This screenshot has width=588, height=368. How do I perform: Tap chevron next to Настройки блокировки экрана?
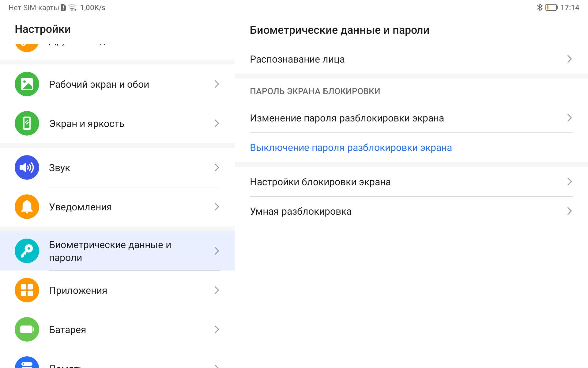pyautogui.click(x=570, y=182)
